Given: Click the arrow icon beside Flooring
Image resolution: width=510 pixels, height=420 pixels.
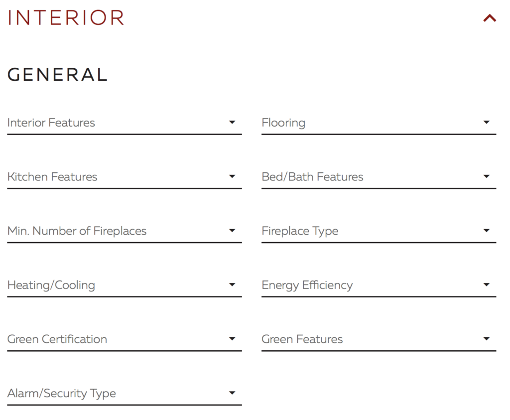Looking at the screenshot, I should point(486,123).
